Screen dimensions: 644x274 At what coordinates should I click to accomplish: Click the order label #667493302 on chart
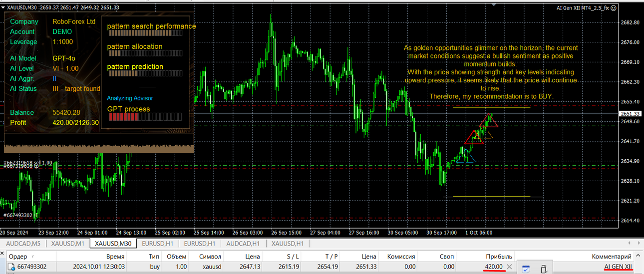point(18,215)
